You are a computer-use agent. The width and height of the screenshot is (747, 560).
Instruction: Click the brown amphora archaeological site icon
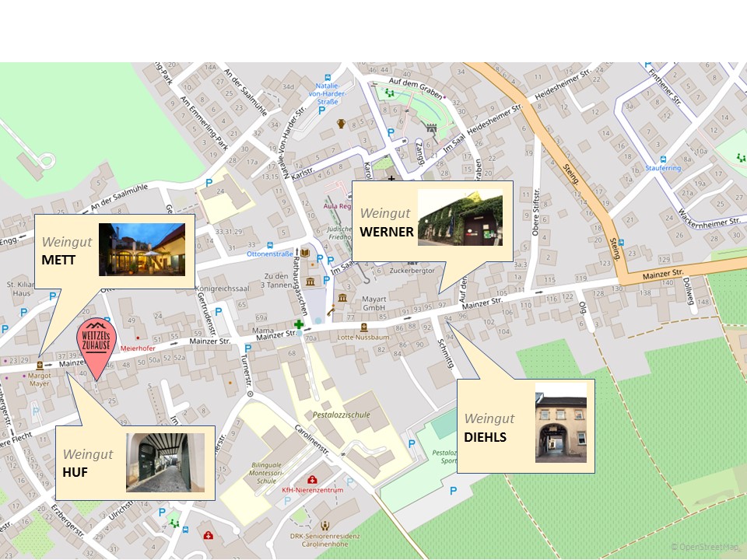pyautogui.click(x=341, y=124)
